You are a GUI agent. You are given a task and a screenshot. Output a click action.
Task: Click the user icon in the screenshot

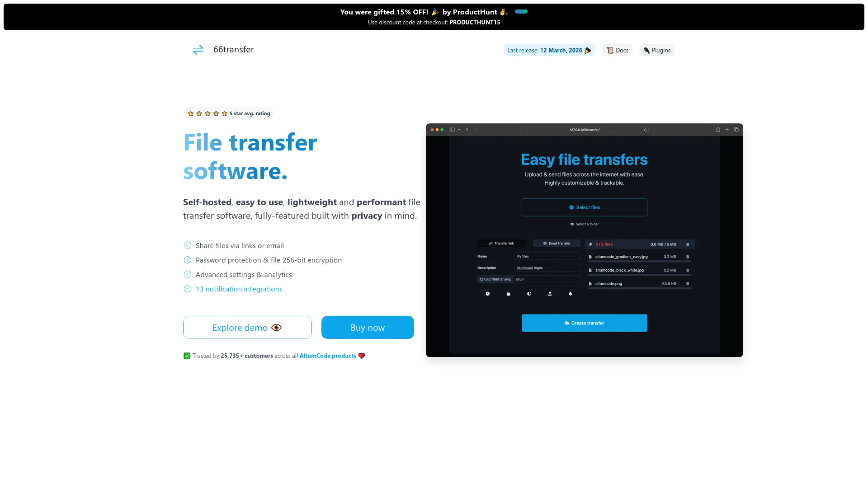click(550, 294)
